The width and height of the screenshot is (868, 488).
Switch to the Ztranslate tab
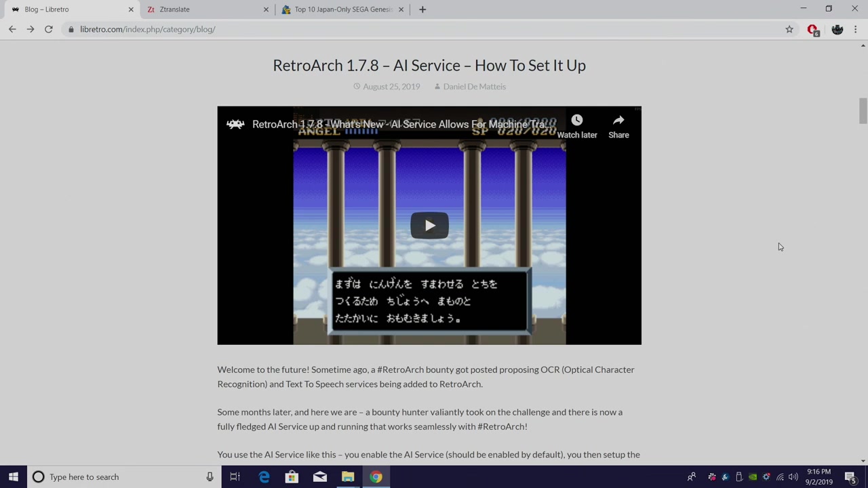click(207, 9)
